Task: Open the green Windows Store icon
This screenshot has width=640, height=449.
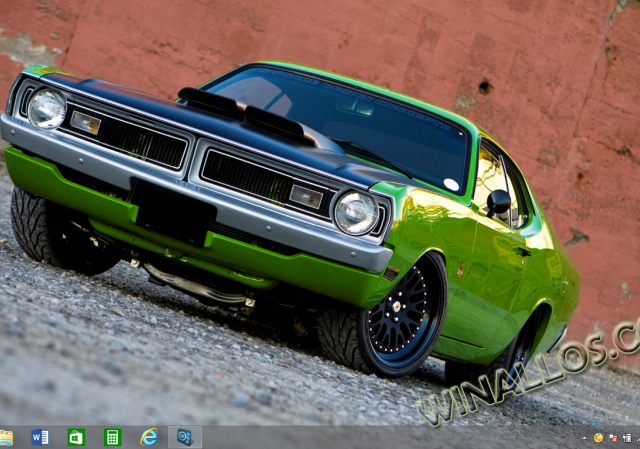Action: coord(76,437)
